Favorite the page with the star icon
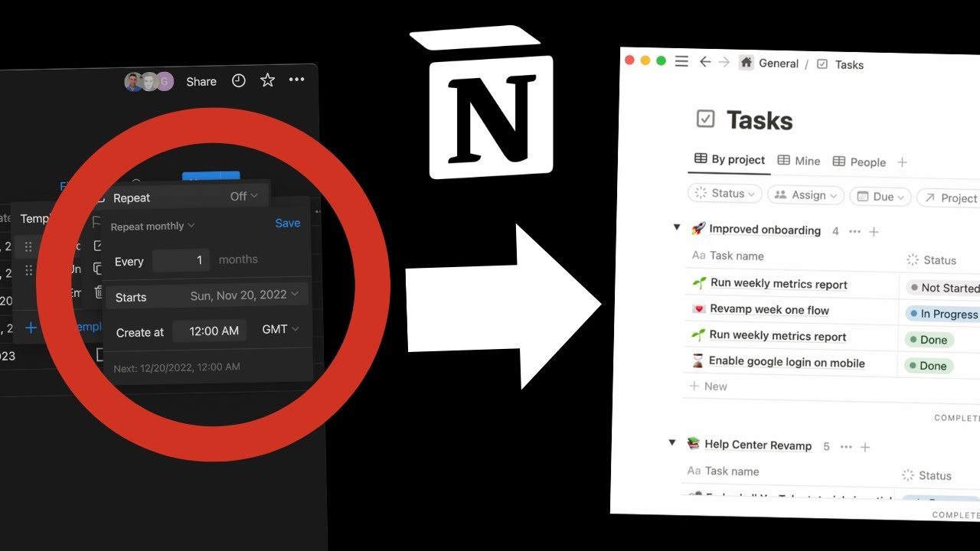980x551 pixels. tap(267, 80)
